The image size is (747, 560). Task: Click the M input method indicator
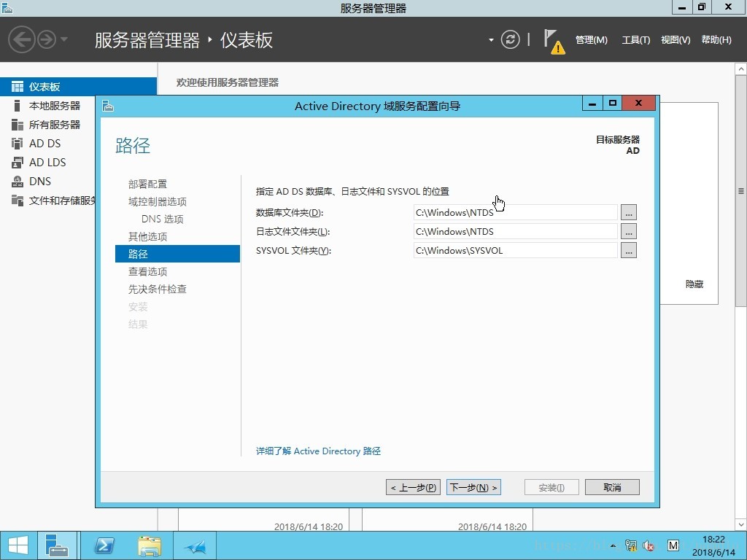coord(673,545)
